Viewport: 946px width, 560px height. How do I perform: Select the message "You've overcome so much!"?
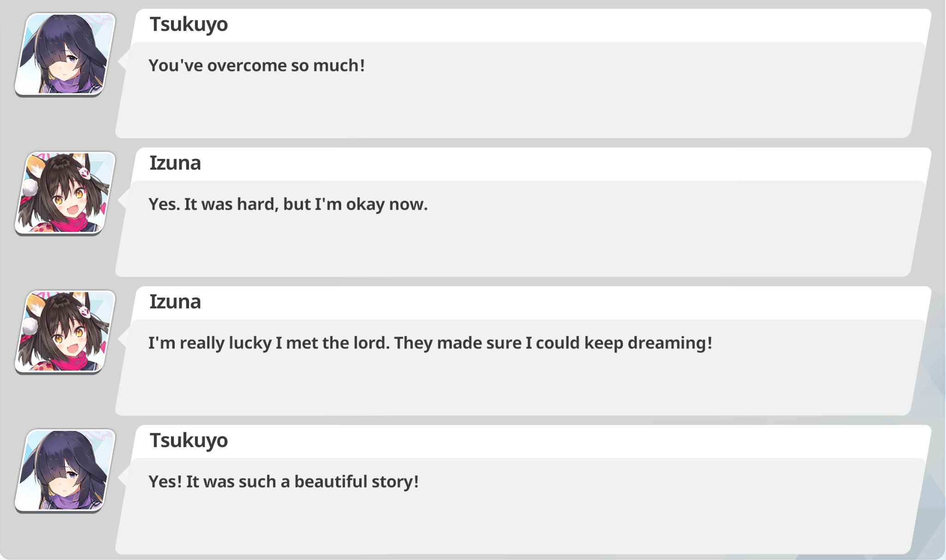coord(257,65)
